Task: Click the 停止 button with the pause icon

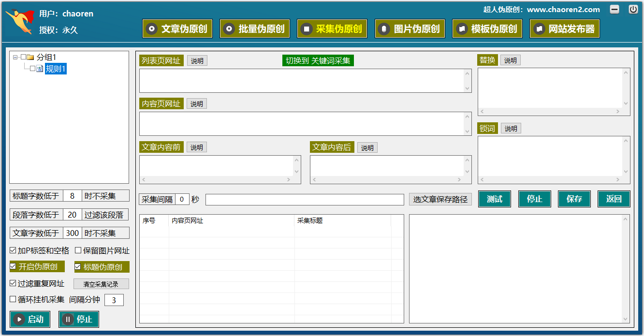Action: pos(79,319)
